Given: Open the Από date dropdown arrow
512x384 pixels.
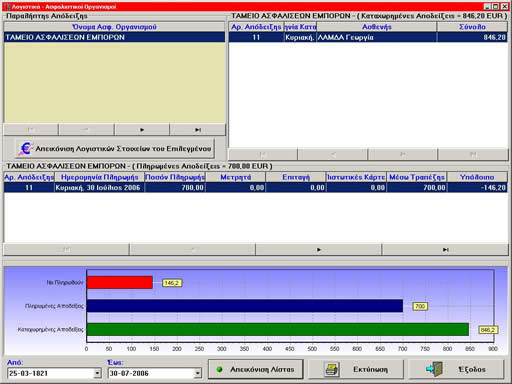Looking at the screenshot, I should pos(97,373).
